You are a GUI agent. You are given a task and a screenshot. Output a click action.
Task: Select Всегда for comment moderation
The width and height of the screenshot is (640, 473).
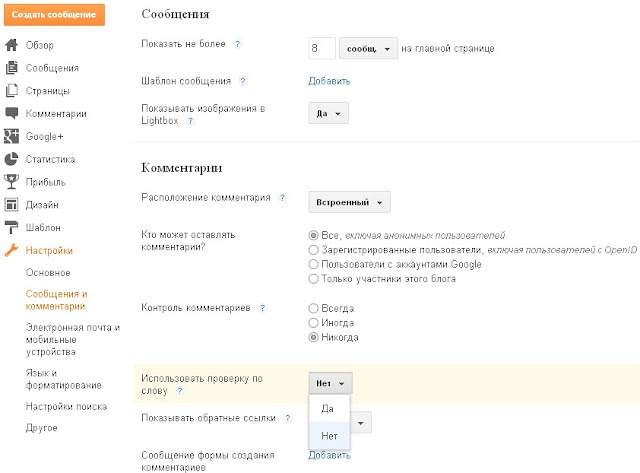(x=313, y=308)
